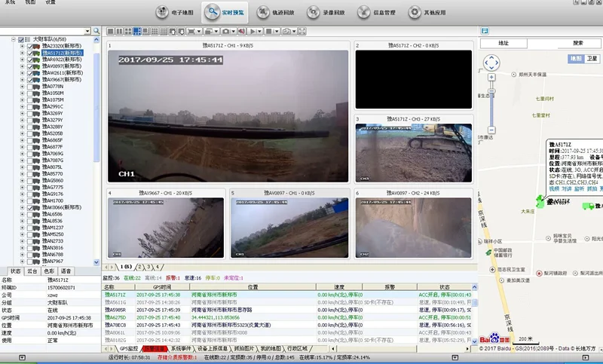This screenshot has height=364, width=603.
Task: Click the full screen expand icon
Action: point(302,31)
